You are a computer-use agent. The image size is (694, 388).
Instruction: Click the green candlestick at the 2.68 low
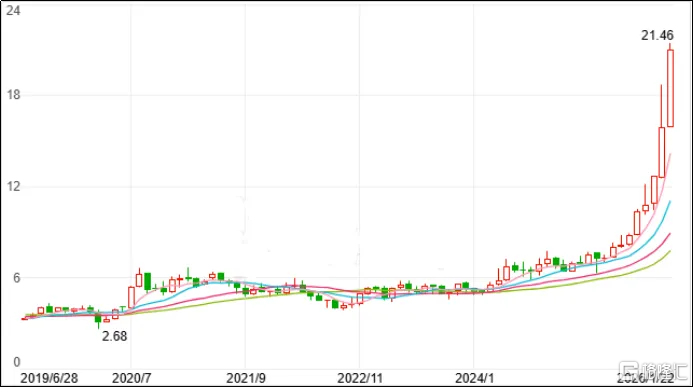pyautogui.click(x=98, y=319)
